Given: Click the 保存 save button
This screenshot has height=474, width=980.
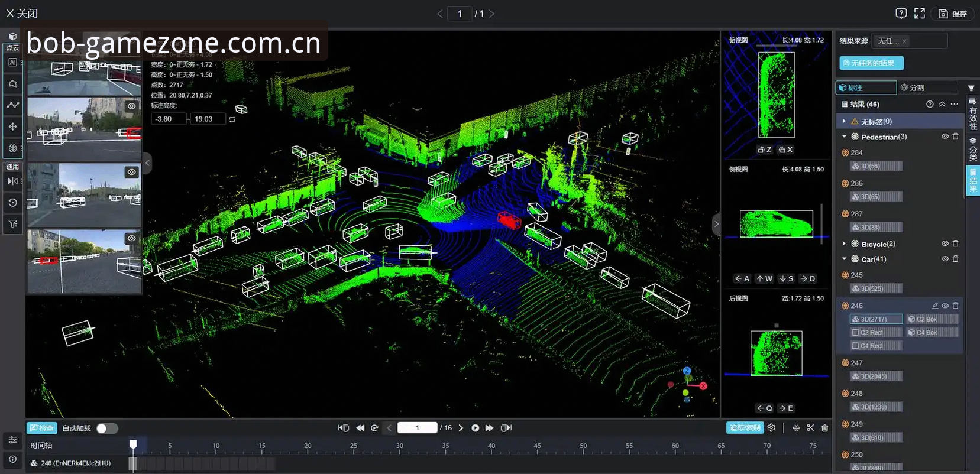Looking at the screenshot, I should tap(953, 14).
